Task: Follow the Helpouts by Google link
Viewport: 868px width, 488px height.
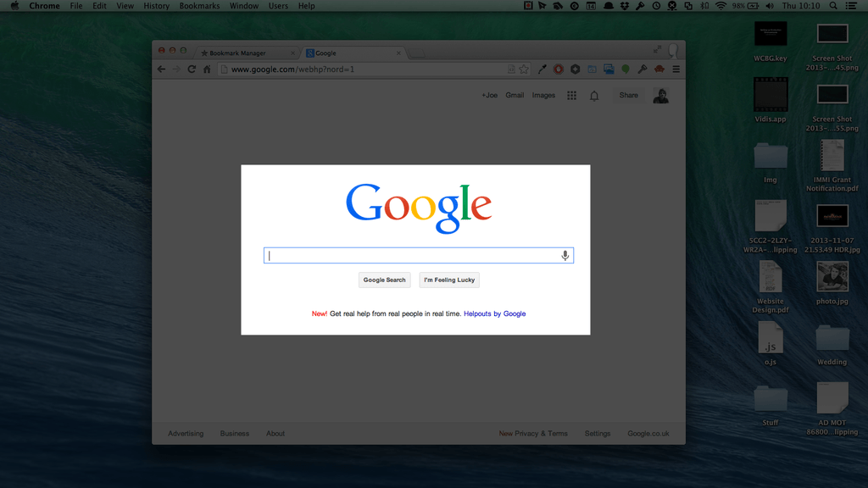Action: [x=494, y=313]
